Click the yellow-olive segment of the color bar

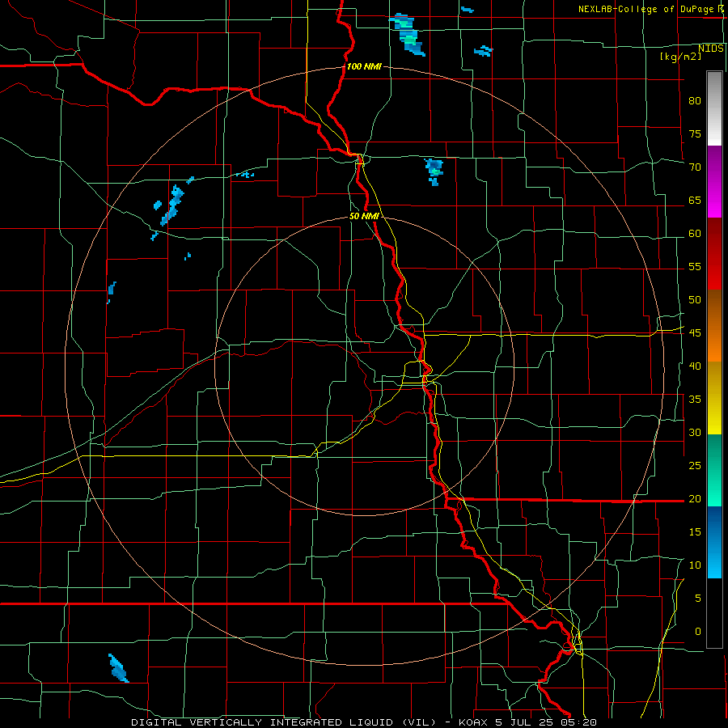(714, 398)
